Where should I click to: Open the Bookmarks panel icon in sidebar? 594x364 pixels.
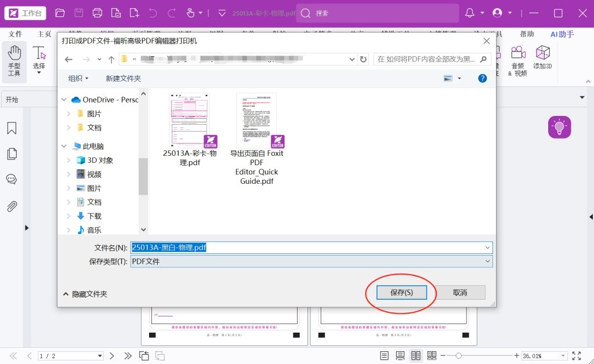tap(12, 129)
